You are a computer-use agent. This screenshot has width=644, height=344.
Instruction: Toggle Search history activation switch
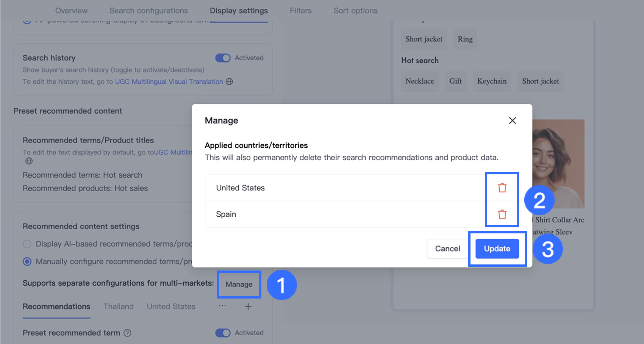223,58
